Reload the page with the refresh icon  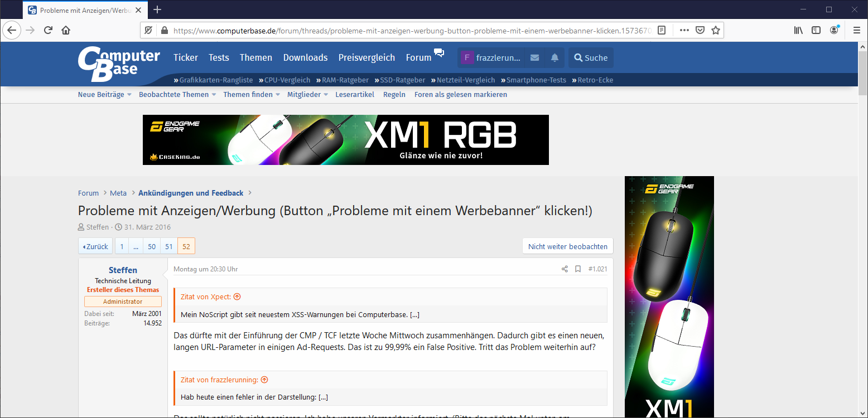tap(49, 30)
